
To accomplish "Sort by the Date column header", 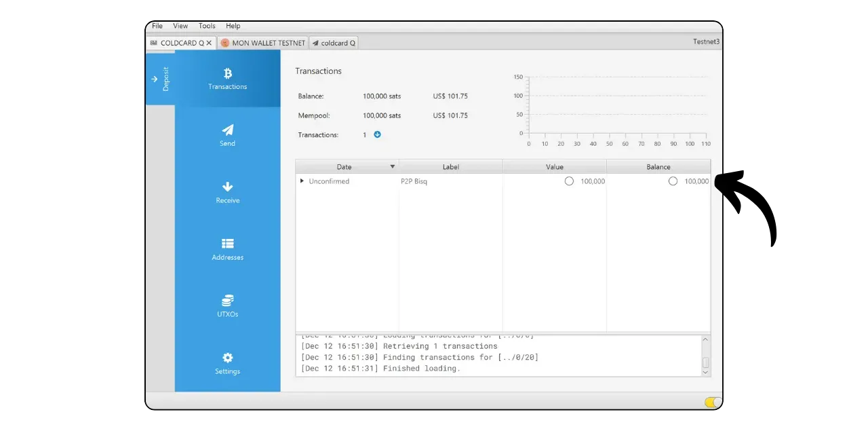I will coord(344,167).
